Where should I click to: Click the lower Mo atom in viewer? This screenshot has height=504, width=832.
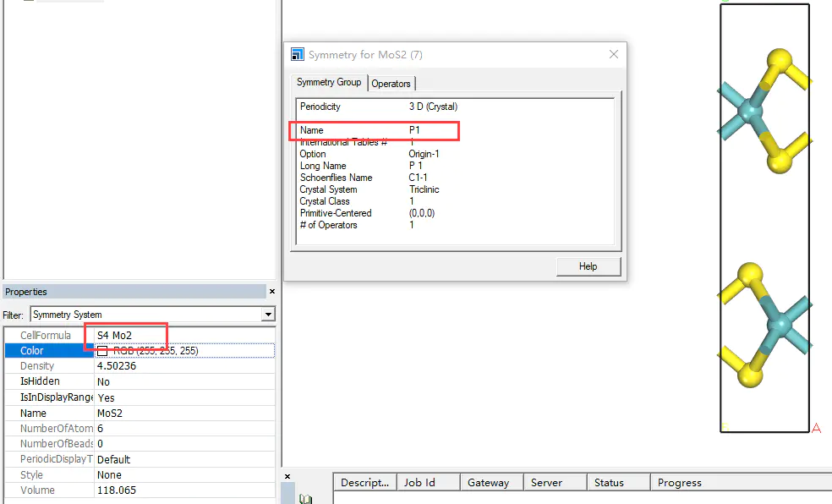(x=780, y=324)
